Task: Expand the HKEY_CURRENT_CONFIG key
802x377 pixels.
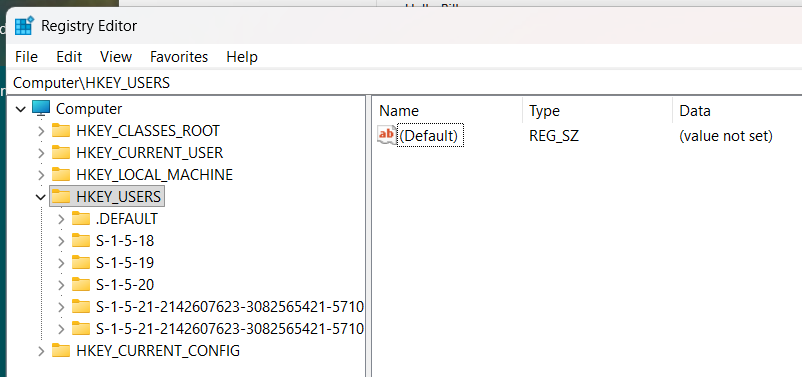Action: (x=41, y=351)
